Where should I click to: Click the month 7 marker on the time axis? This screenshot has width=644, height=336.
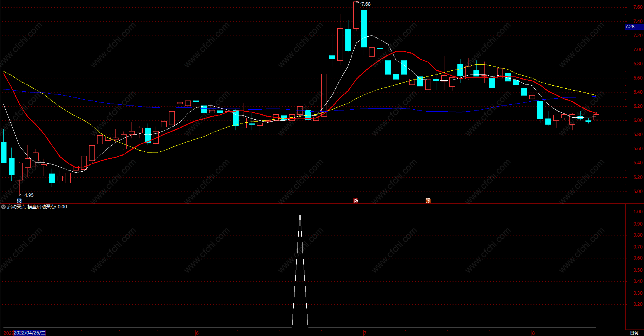click(x=365, y=333)
